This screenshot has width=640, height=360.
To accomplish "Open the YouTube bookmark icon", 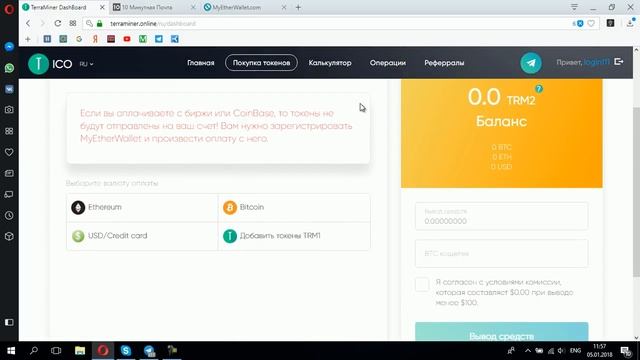I will click(x=127, y=39).
